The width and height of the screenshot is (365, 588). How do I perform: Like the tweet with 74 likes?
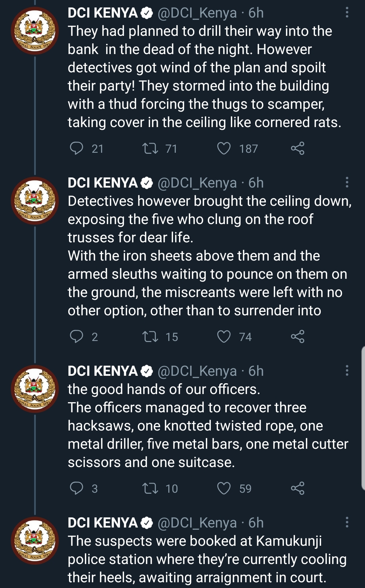coord(224,337)
